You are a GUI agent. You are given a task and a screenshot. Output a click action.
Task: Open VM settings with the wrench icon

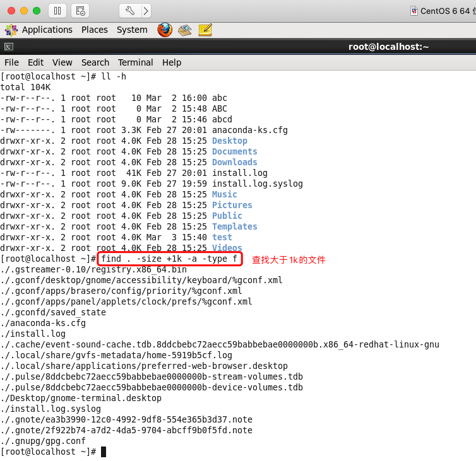tap(130, 11)
